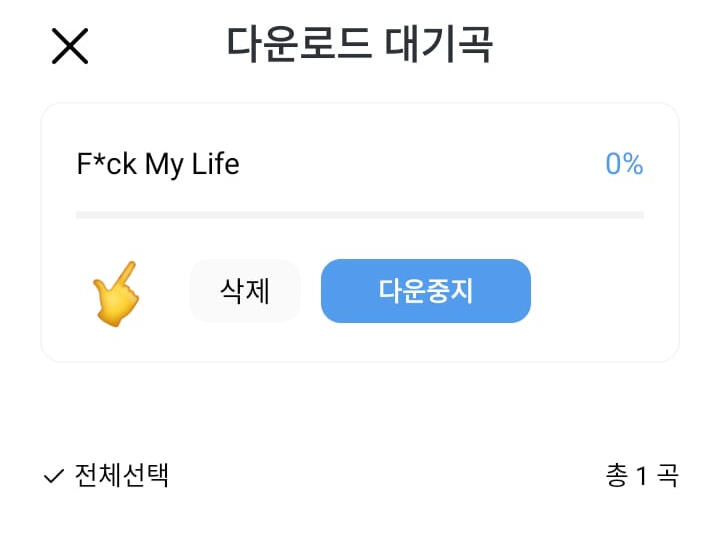
Task: Toggle the 전체선택 select-all option
Action: point(107,476)
